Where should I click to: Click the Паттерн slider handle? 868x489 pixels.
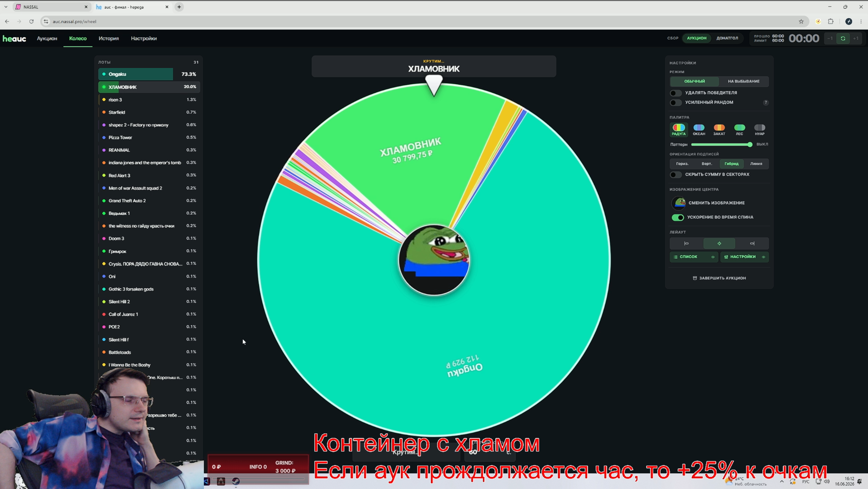750,144
